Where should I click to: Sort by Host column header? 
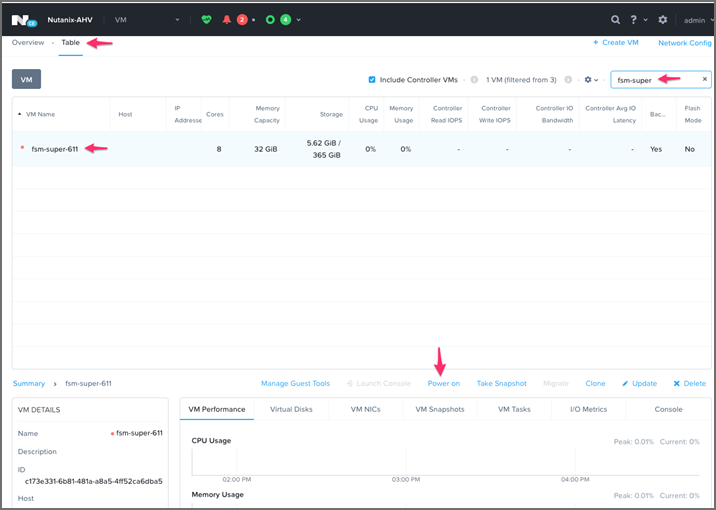click(x=125, y=114)
